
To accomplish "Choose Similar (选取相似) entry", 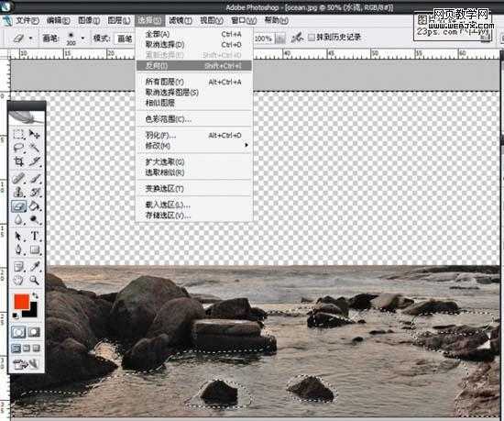I will point(194,172).
